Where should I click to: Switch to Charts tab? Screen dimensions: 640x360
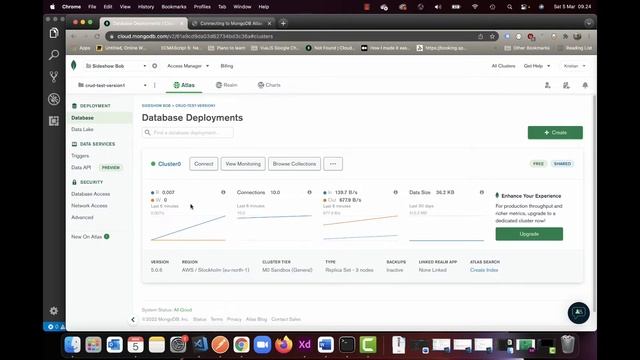(269, 85)
